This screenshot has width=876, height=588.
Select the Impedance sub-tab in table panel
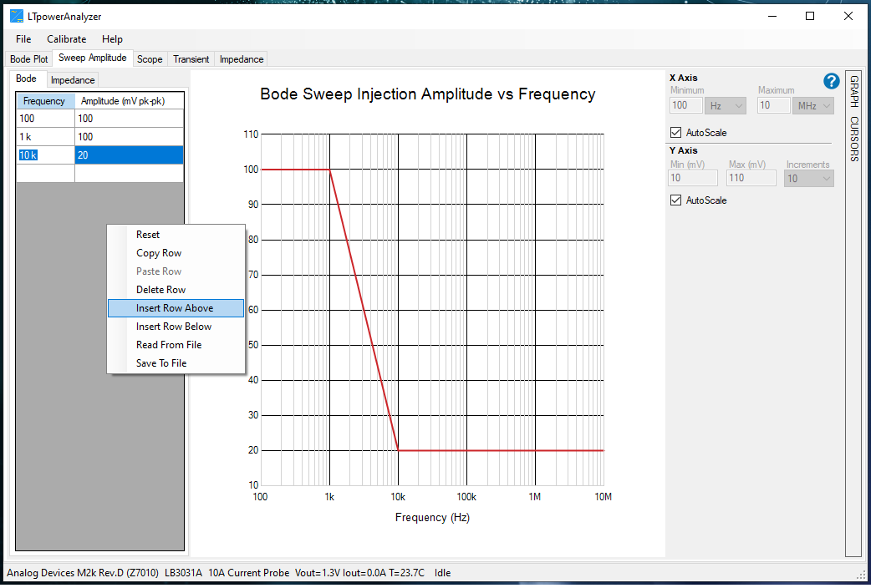click(73, 80)
